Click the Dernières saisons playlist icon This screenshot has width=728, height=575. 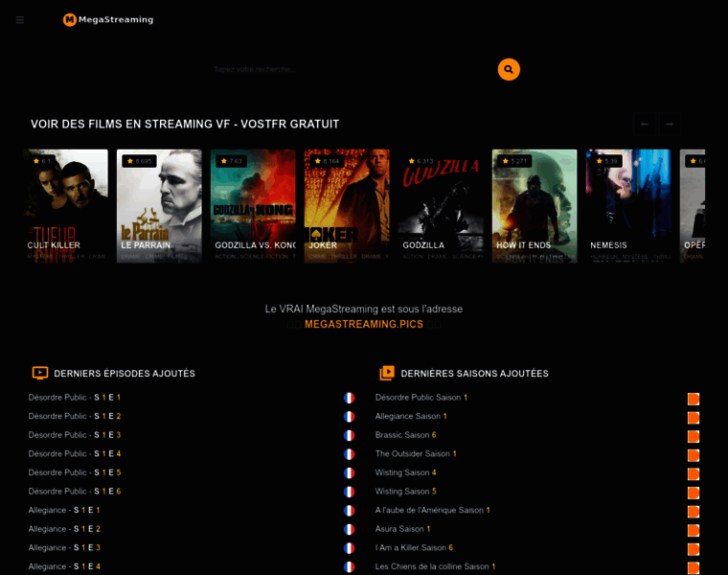(x=387, y=373)
